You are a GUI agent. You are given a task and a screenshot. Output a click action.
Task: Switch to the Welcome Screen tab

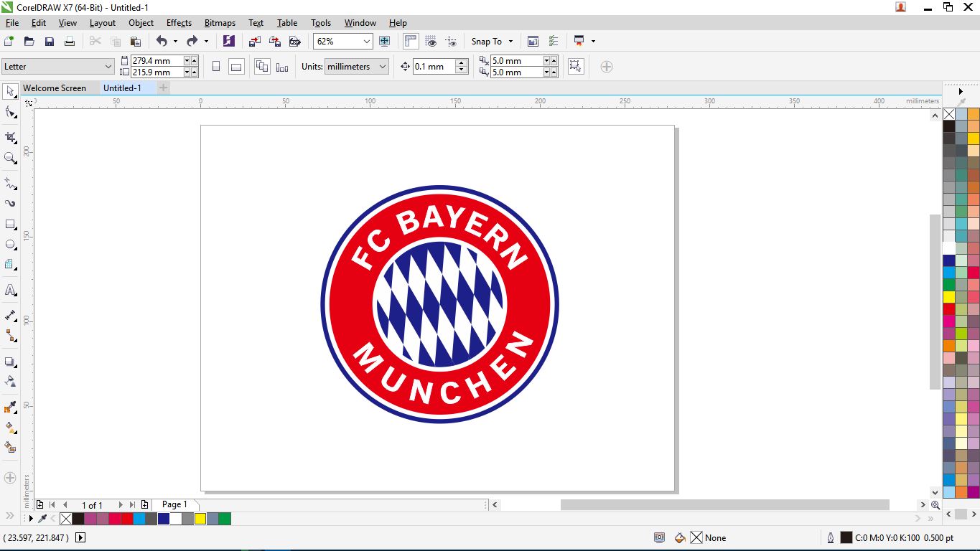(55, 88)
